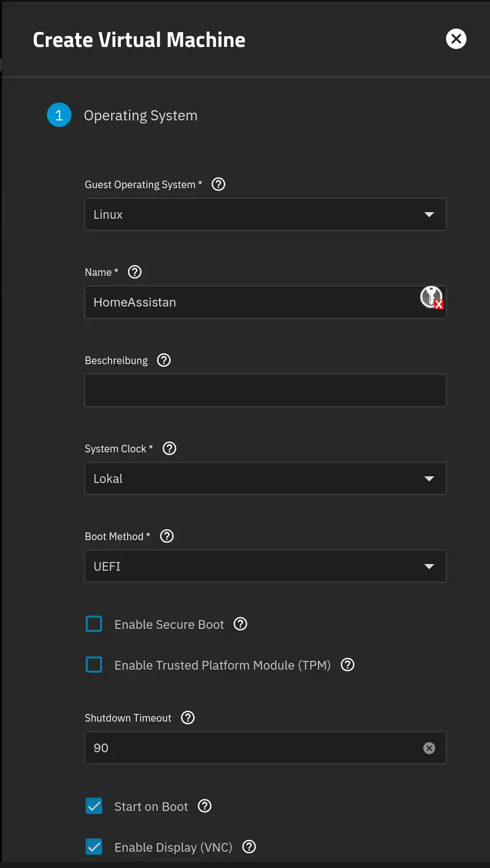The image size is (490, 868).
Task: Uncheck Enable Display (VNC)
Action: pyautogui.click(x=94, y=847)
